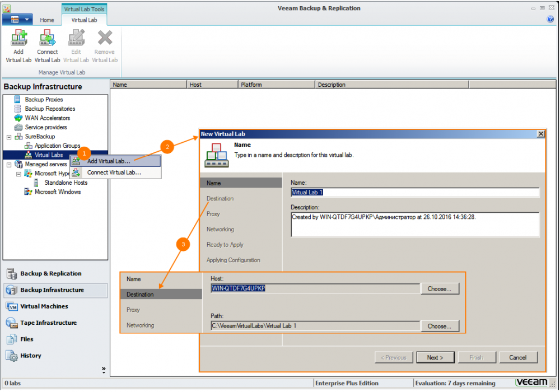Click the Tape Infrastructure pane icon
The height and width of the screenshot is (392, 560).
[12, 323]
